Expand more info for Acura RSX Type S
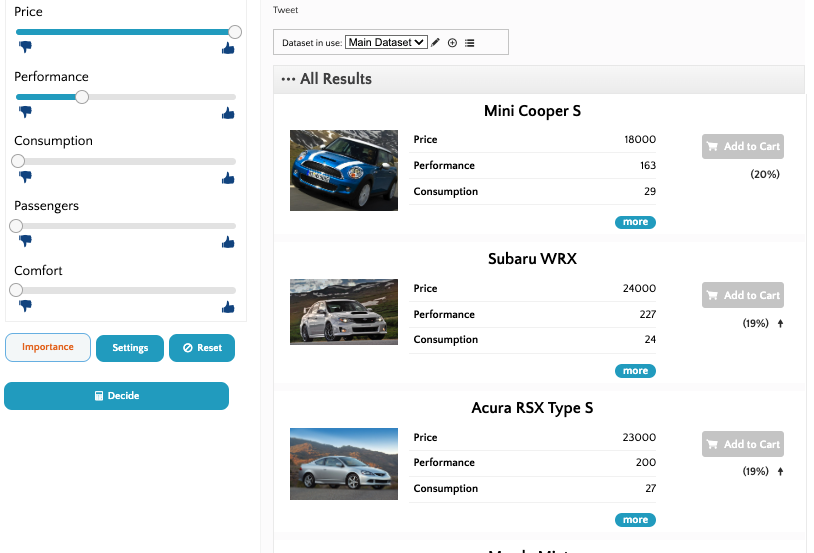The image size is (814, 553). pyautogui.click(x=635, y=520)
